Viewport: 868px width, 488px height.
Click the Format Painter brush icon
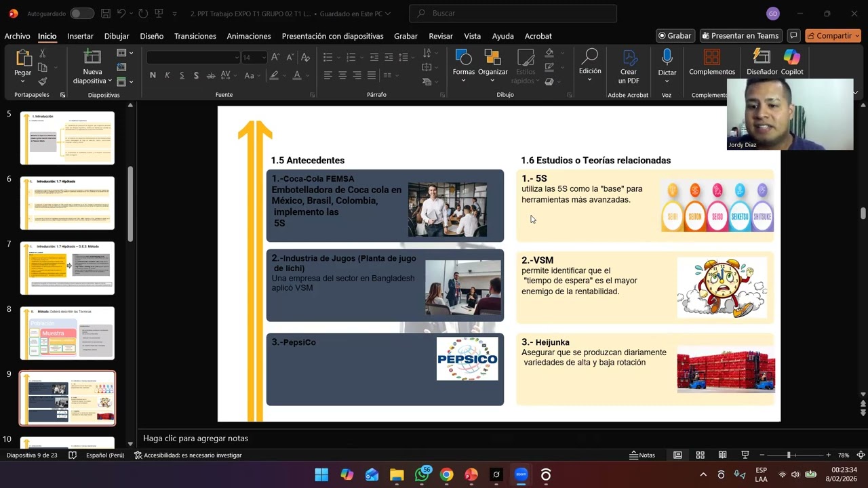click(x=42, y=81)
